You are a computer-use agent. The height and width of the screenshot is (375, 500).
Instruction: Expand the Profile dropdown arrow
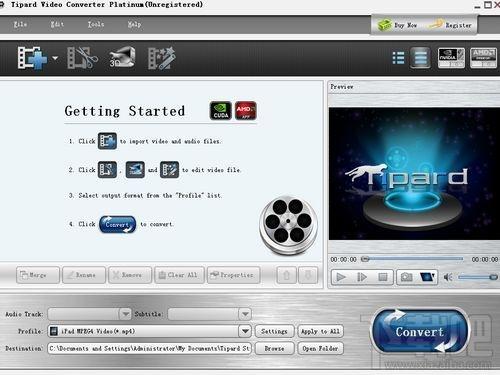(245, 331)
